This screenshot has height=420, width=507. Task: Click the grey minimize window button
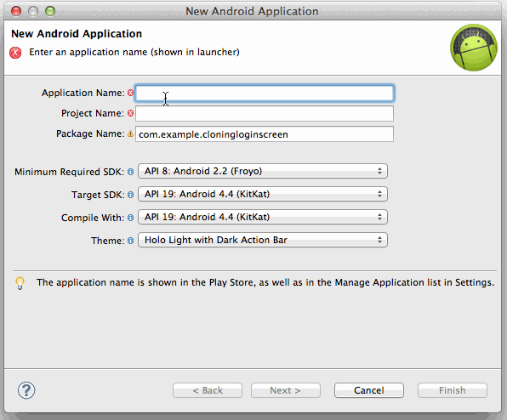click(x=33, y=11)
